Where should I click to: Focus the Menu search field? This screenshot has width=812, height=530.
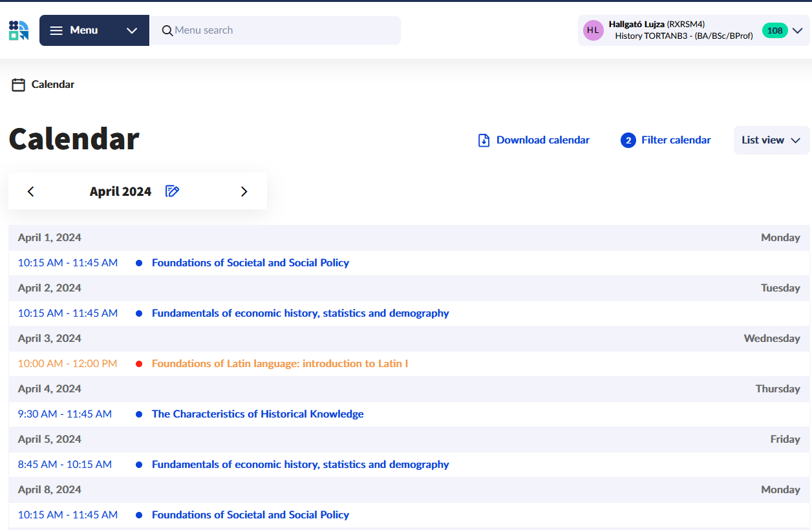click(284, 30)
